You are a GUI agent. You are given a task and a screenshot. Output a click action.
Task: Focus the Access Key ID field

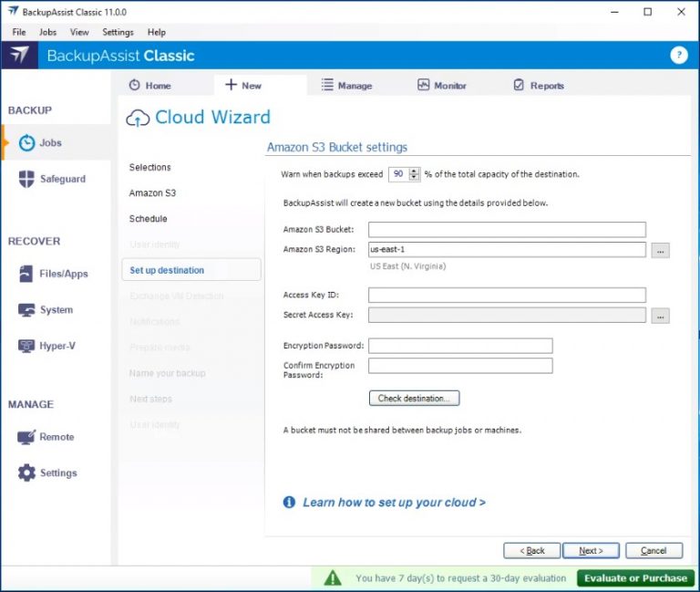507,296
